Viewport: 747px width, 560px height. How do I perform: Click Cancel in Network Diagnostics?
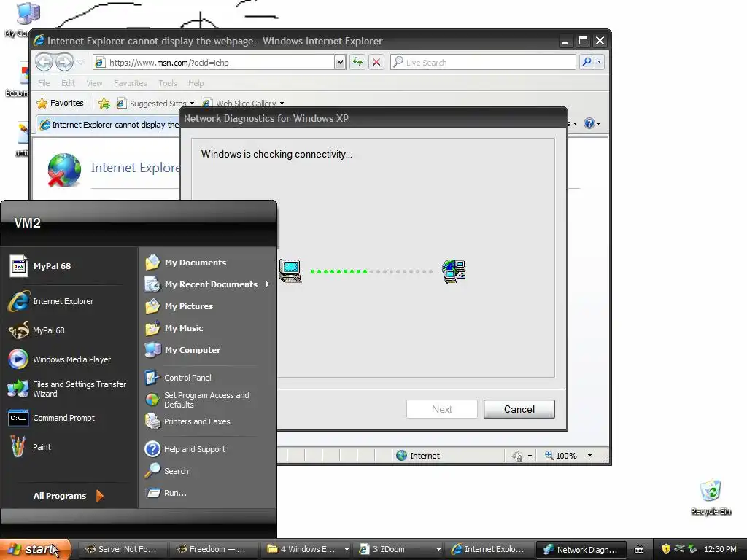coord(519,409)
